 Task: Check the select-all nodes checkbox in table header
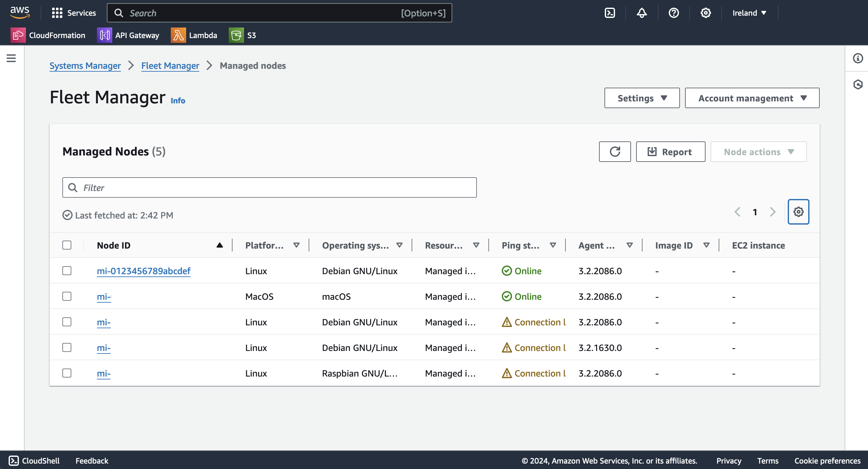tap(67, 245)
